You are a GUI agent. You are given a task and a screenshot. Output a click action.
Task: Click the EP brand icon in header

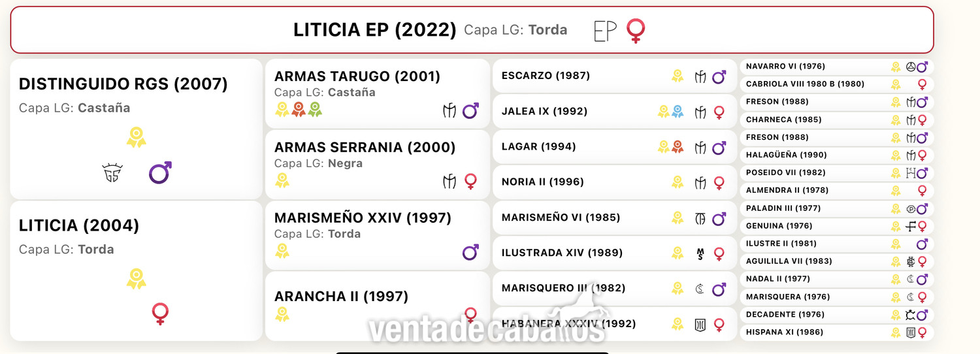click(604, 31)
